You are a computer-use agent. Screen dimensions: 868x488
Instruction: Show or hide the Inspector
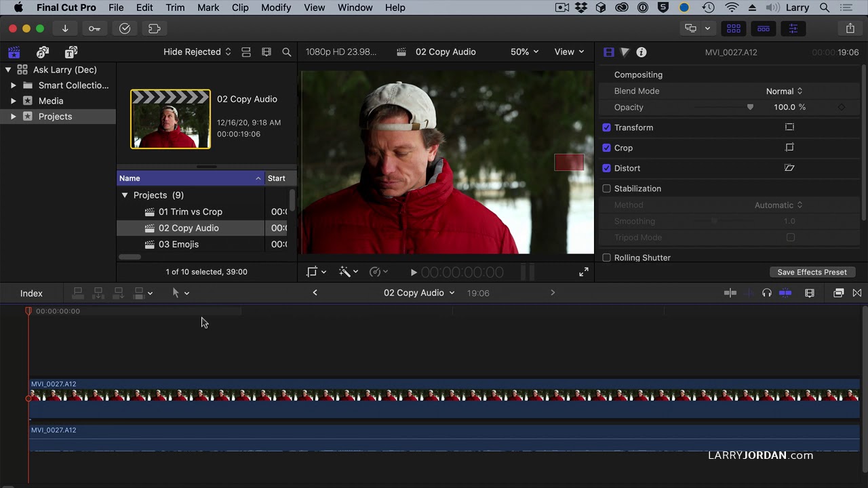point(793,28)
